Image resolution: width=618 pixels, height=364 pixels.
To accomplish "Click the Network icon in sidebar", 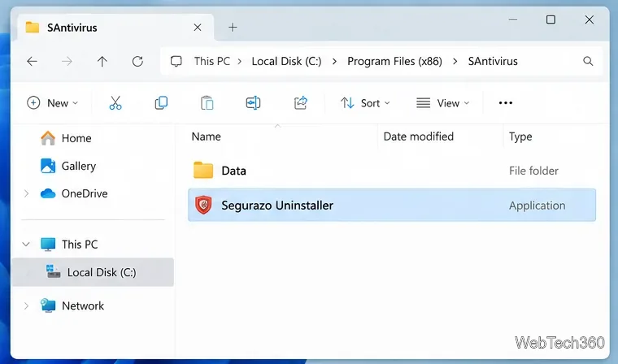I will coord(48,305).
